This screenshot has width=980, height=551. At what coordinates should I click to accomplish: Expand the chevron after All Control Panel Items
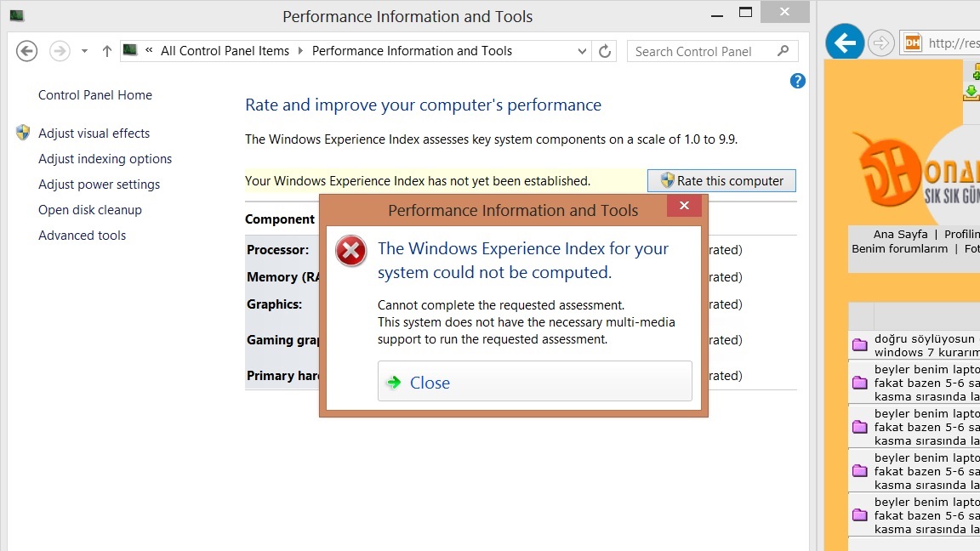coord(300,51)
